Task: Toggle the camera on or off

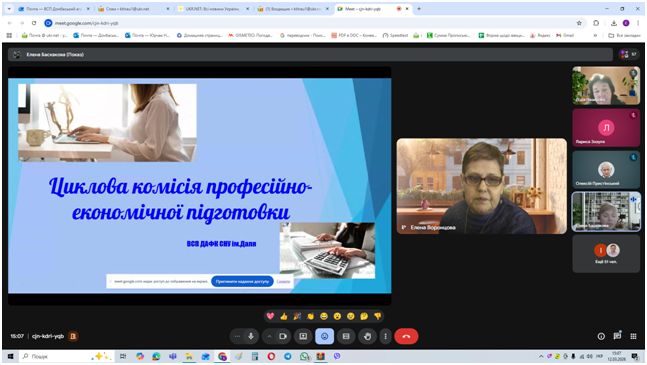Action: (283, 336)
